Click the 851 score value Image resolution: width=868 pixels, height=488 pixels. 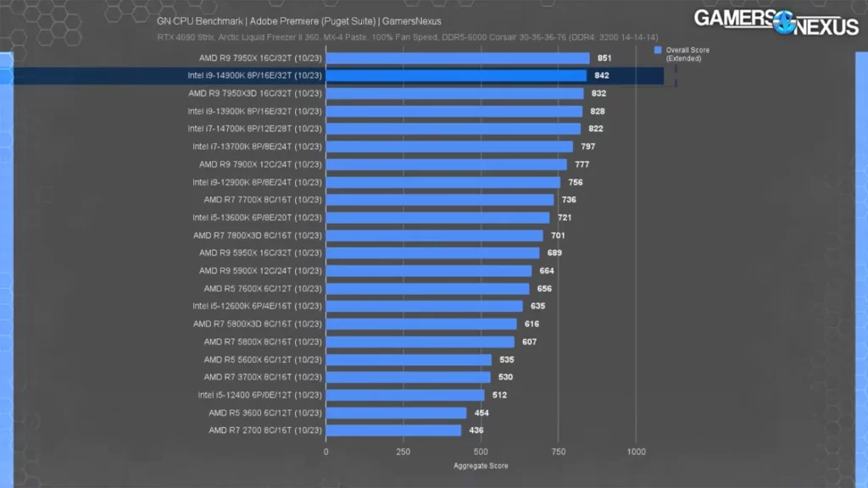pos(604,58)
